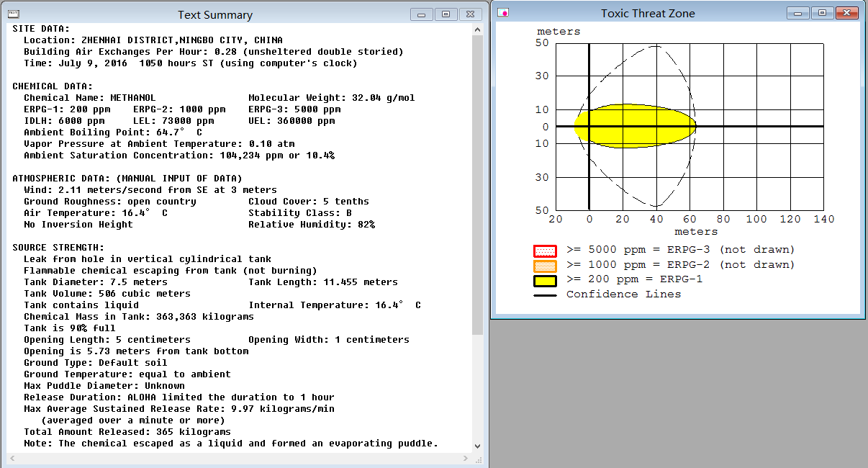Click Tank Length: 11.455 meters text
The image size is (868, 468).
tap(323, 282)
